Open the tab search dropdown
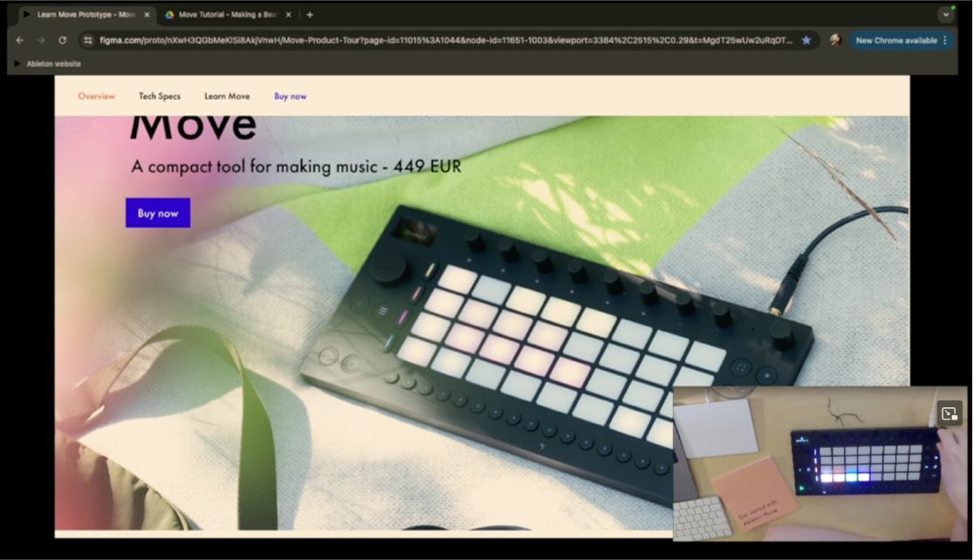Viewport: 973px width, 560px height. pyautogui.click(x=946, y=14)
